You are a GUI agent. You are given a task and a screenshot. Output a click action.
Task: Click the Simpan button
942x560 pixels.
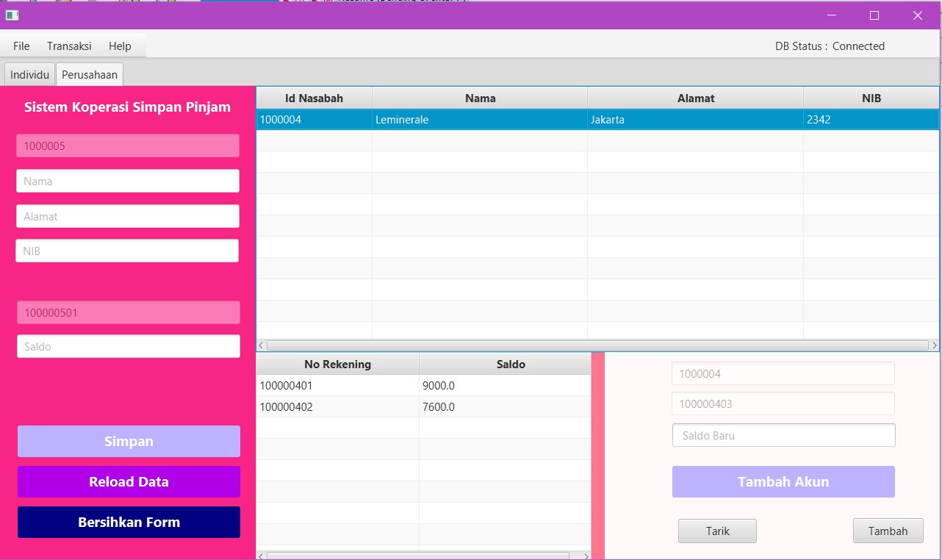pos(128,441)
